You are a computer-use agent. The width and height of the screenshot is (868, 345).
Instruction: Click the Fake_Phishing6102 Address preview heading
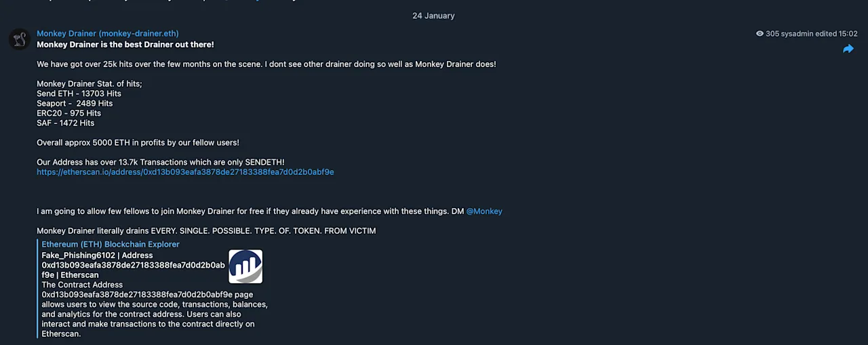coord(133,265)
